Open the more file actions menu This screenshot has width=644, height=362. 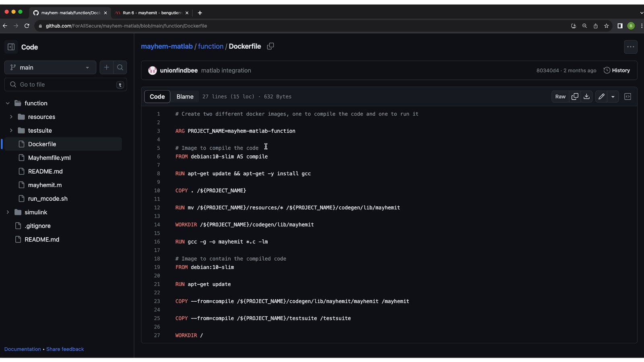630,47
